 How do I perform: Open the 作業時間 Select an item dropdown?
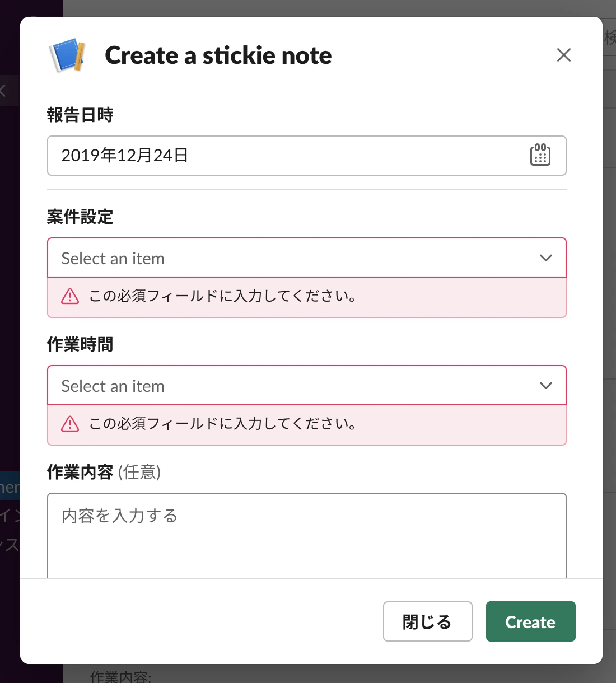(307, 386)
